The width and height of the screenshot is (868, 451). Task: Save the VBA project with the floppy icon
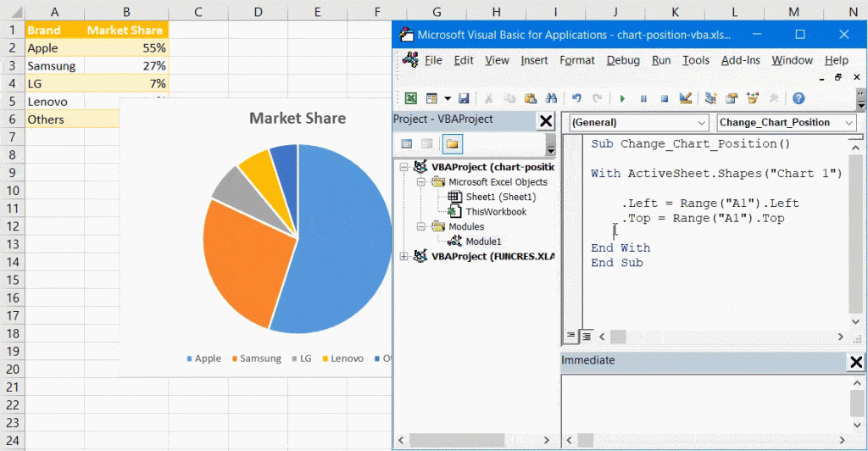point(464,98)
